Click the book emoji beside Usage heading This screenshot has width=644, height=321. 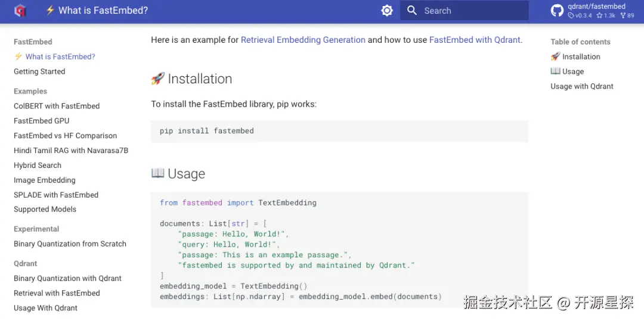click(x=157, y=173)
